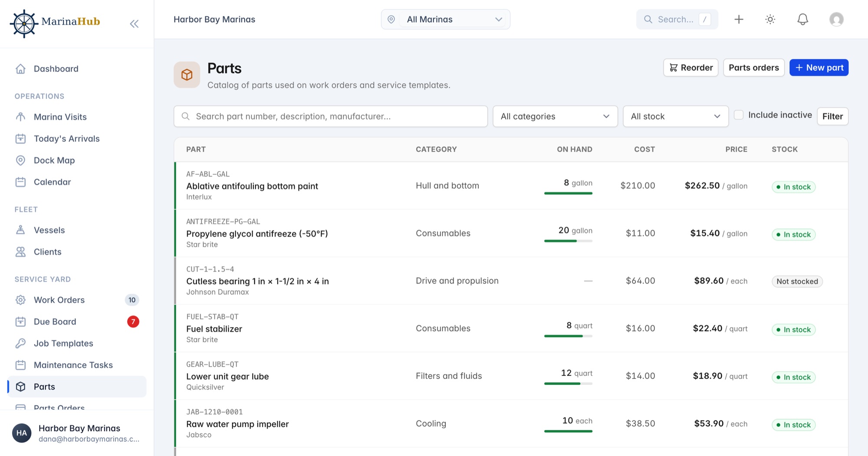
Task: Click the Work Orders count badge 10
Action: click(132, 300)
